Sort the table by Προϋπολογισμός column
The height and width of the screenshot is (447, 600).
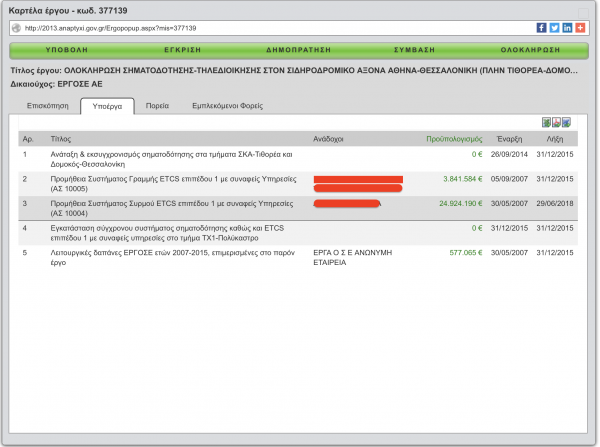pyautogui.click(x=454, y=139)
